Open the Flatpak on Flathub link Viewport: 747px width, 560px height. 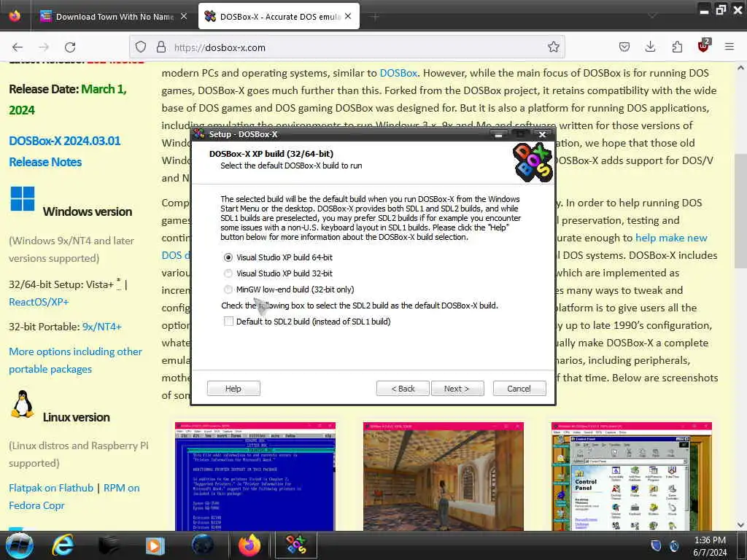click(51, 488)
